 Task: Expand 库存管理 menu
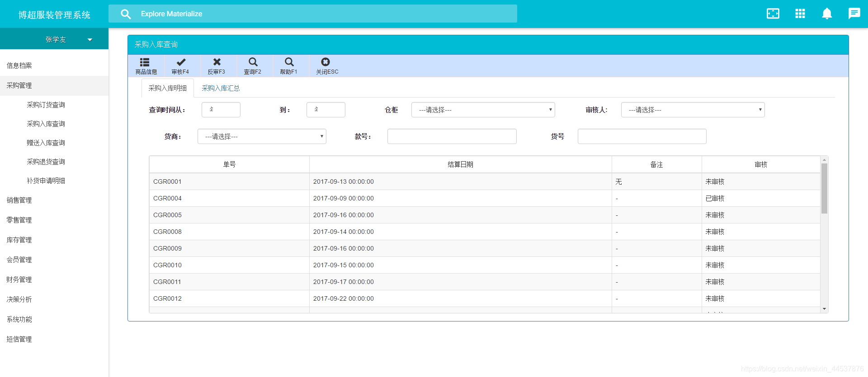coord(54,240)
